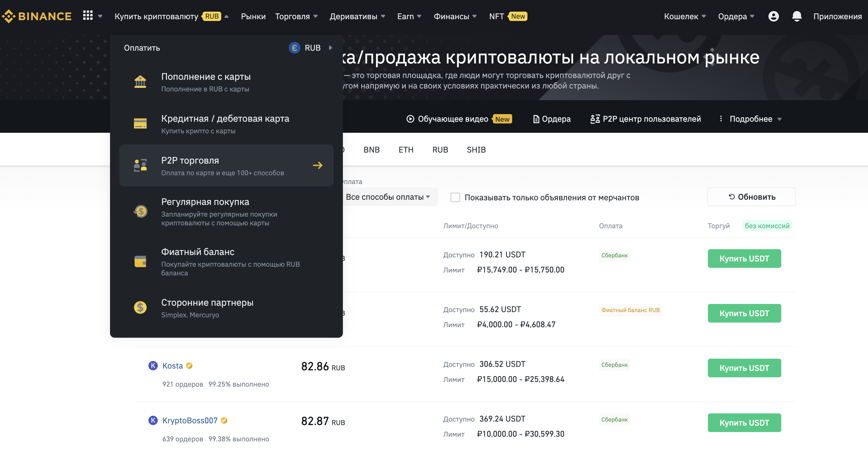Image resolution: width=868 pixels, height=453 pixels.
Task: Open the Рынки menu item
Action: click(253, 16)
